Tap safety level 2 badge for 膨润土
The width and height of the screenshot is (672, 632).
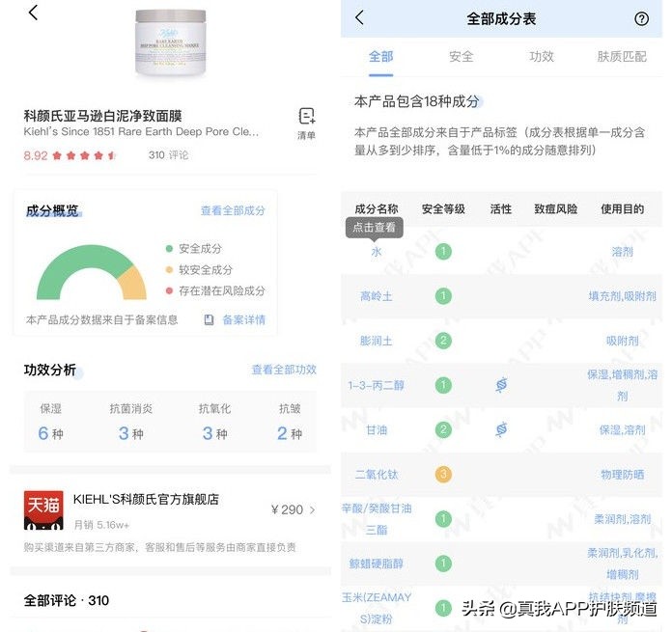[x=443, y=341]
